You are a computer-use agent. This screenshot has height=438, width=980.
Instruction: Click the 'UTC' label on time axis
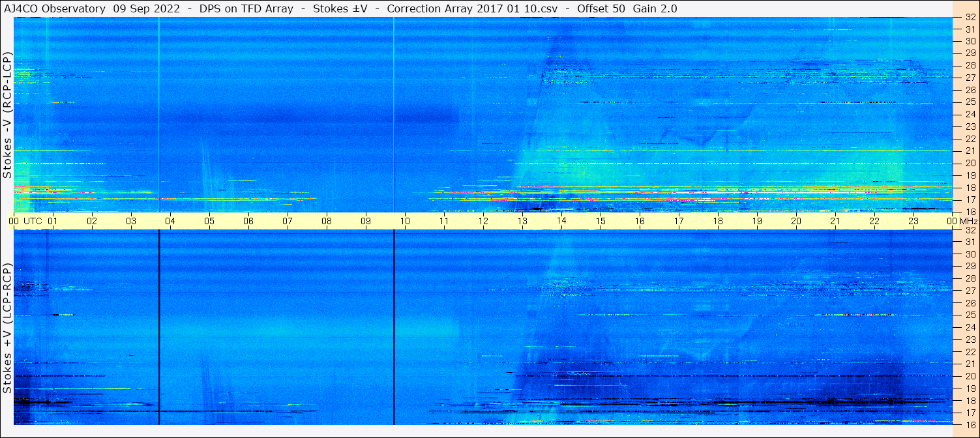tap(33, 221)
